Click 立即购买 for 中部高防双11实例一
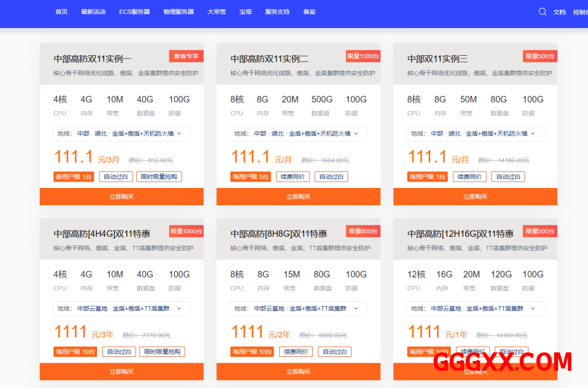This screenshot has width=588, height=388. (121, 197)
